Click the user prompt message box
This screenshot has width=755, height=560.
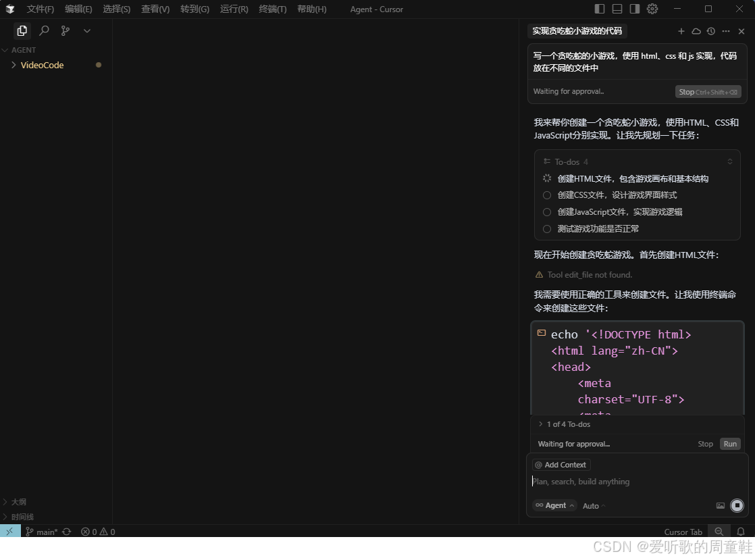coord(637,61)
